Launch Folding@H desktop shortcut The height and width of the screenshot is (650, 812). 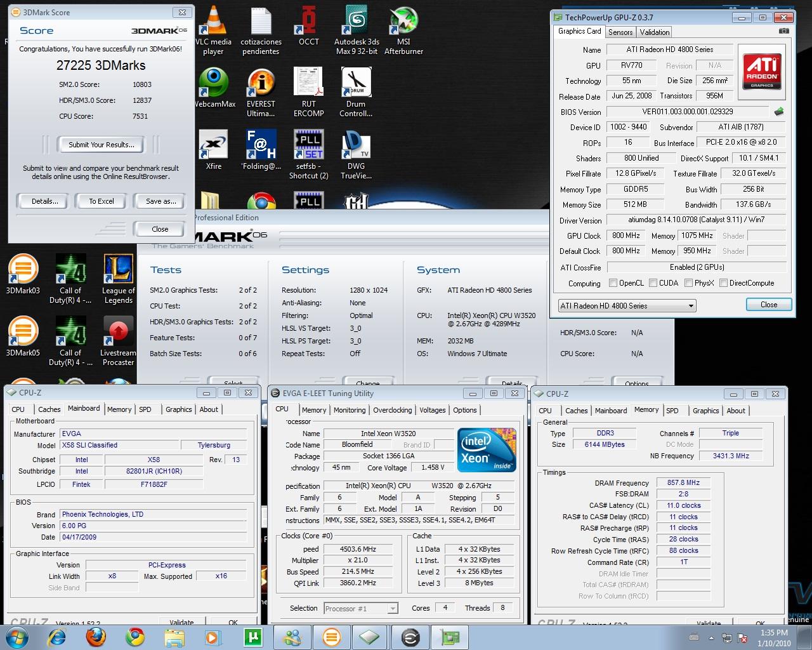pos(261,149)
